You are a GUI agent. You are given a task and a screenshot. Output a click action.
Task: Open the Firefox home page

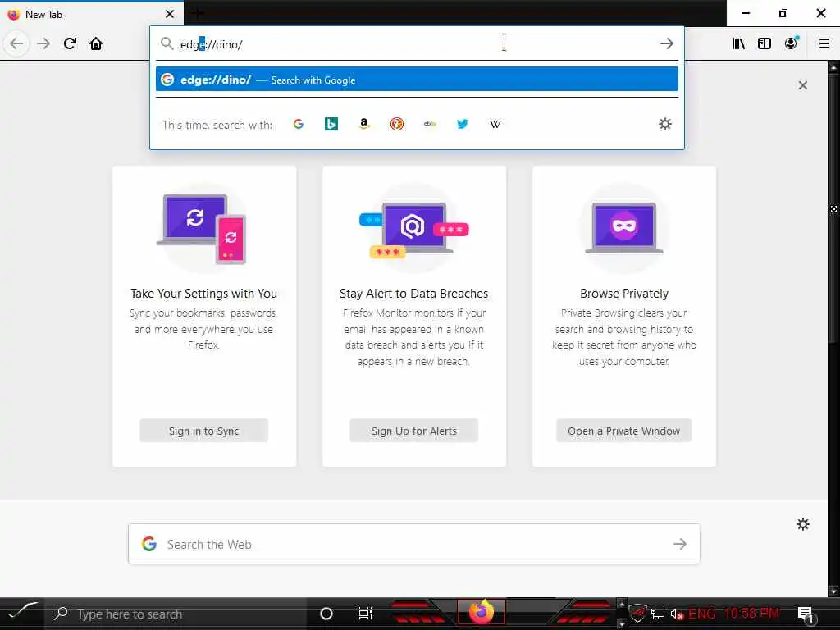tap(96, 43)
